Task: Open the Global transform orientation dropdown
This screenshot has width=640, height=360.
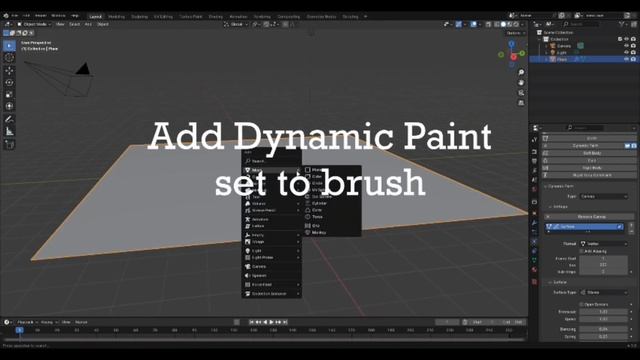Action: click(x=236, y=24)
